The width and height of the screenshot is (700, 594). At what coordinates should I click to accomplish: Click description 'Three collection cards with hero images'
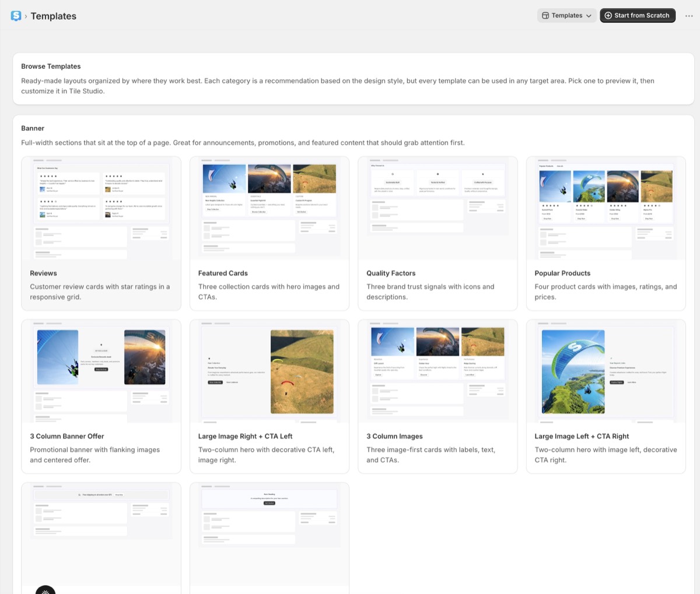pyautogui.click(x=268, y=292)
